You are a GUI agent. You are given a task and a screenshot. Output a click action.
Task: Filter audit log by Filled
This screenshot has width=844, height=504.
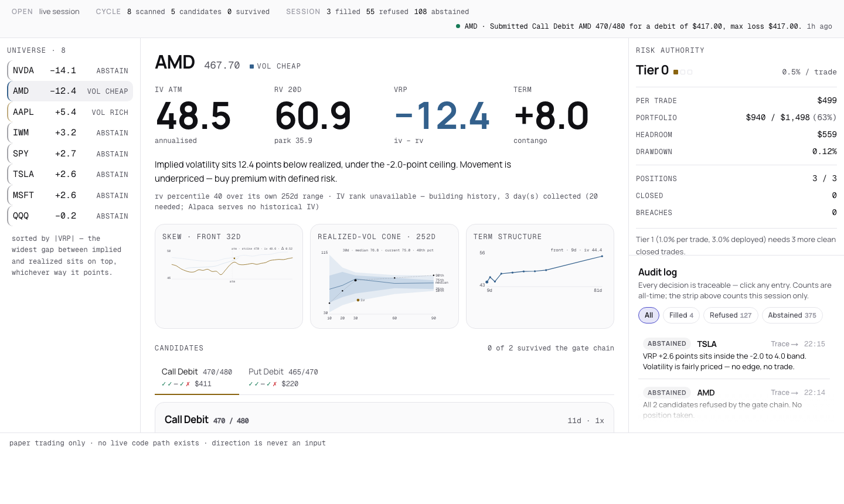[x=681, y=315]
